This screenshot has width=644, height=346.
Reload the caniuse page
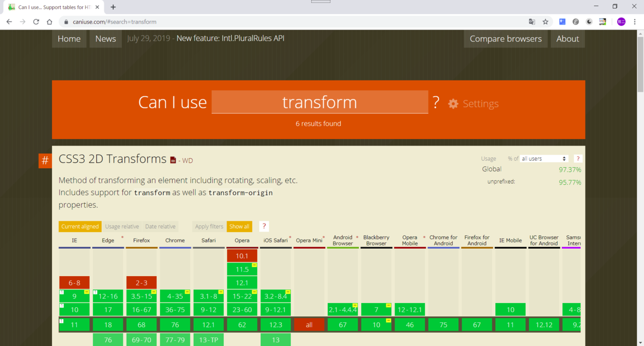coord(36,22)
